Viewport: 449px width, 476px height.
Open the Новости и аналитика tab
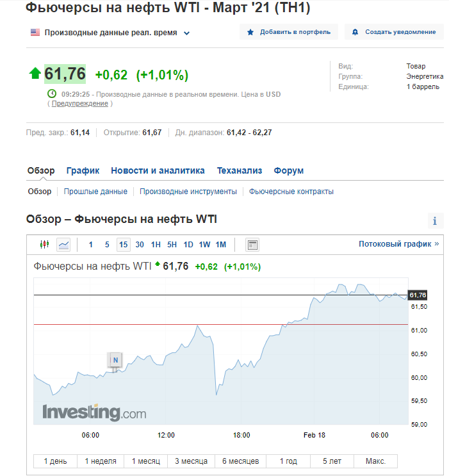click(x=158, y=170)
